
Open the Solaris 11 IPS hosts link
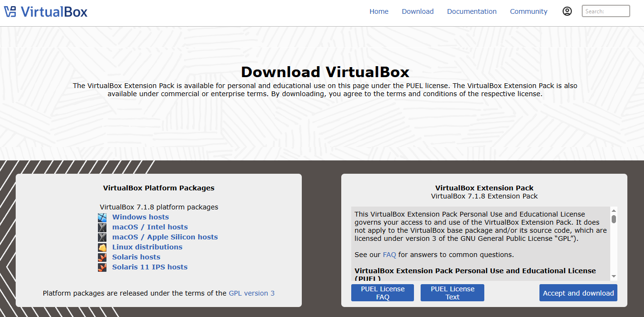[x=150, y=267]
